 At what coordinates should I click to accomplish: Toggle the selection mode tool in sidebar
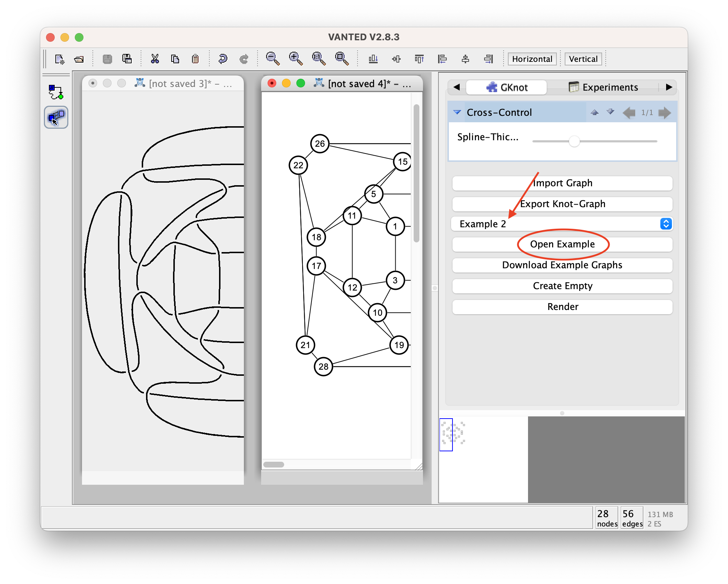tap(56, 117)
